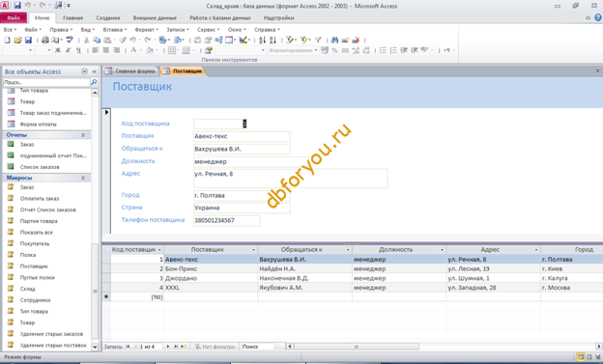
Task: Click the percent style icon
Action: coord(334,50)
